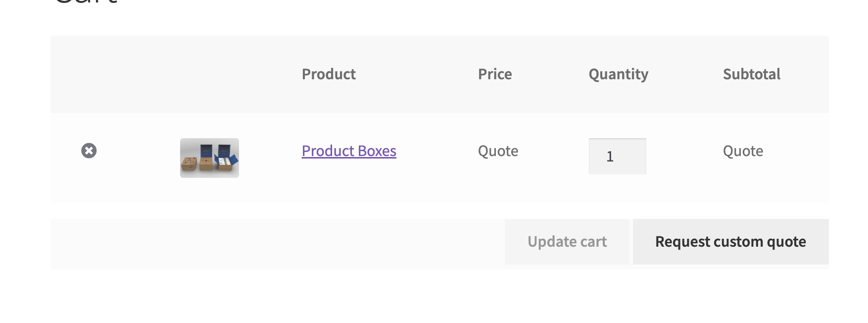Select the Product column header
The image size is (868, 323).
pyautogui.click(x=329, y=74)
